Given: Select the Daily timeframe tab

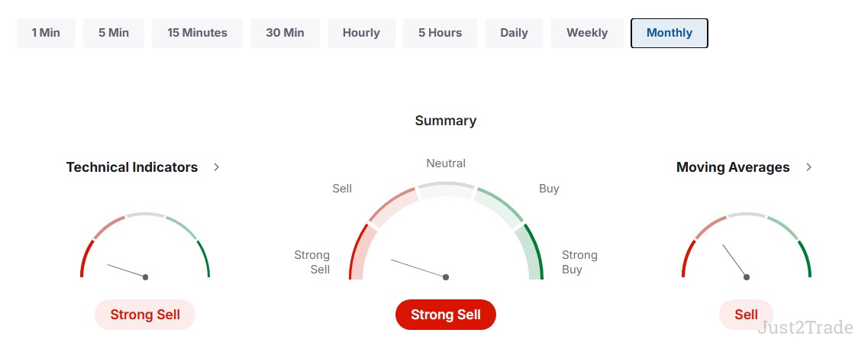Looking at the screenshot, I should coord(514,34).
